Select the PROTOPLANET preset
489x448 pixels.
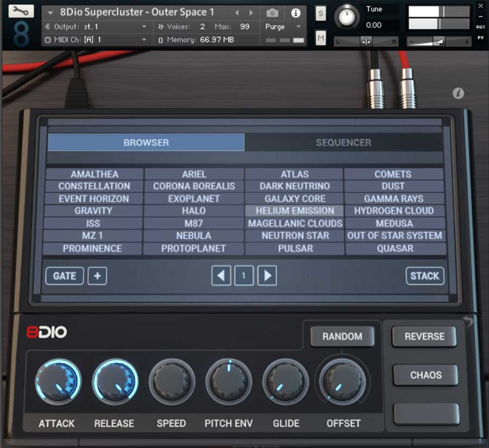(x=193, y=249)
